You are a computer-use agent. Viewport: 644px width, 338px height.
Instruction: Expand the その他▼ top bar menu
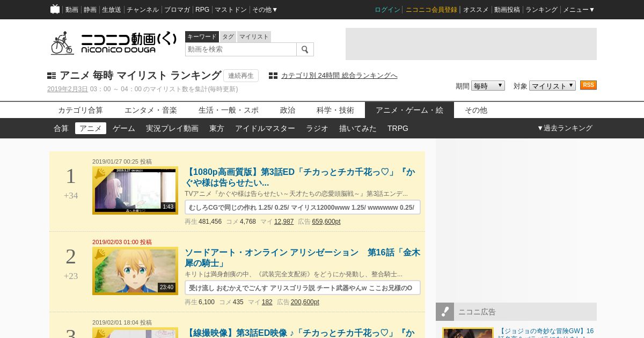(265, 10)
